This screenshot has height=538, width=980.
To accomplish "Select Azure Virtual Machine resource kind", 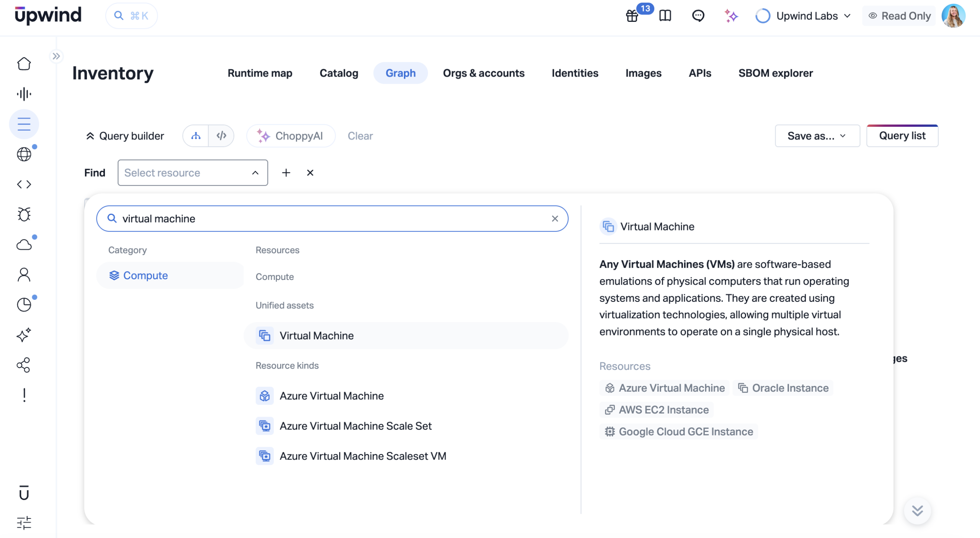I will point(406,396).
